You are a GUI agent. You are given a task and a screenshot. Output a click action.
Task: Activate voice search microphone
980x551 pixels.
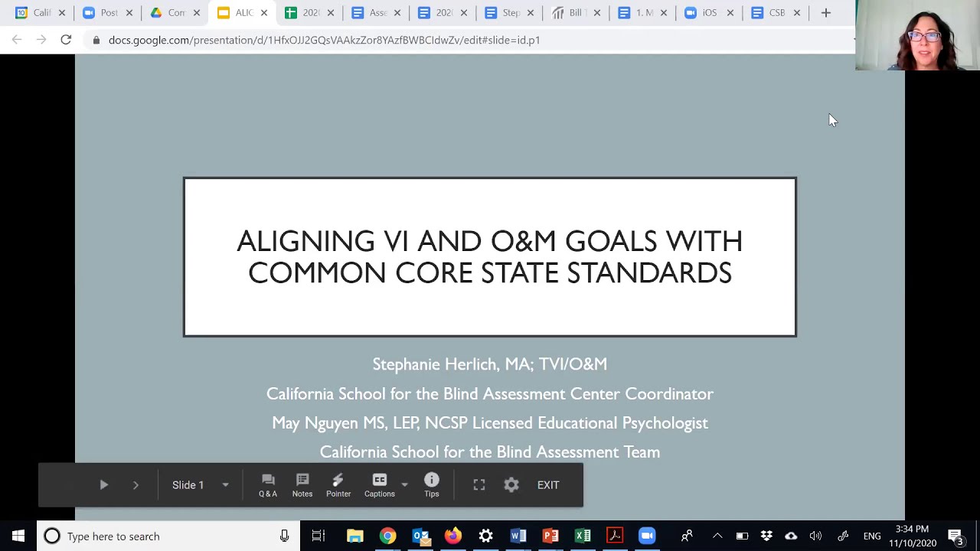[284, 536]
